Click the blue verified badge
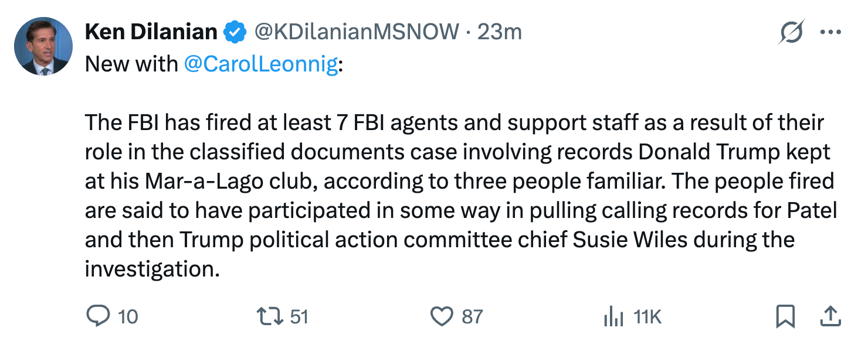The width and height of the screenshot is (868, 348). pyautogui.click(x=235, y=32)
